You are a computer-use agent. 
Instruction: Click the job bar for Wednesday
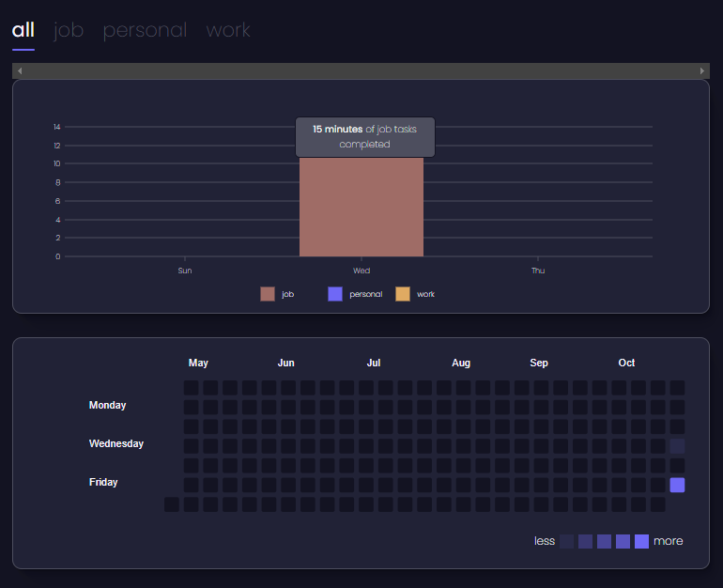point(361,207)
